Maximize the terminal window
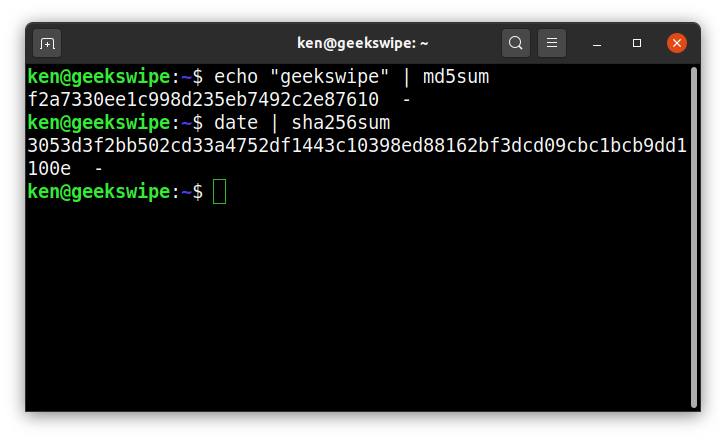Screen dimensions: 726x440 point(637,43)
